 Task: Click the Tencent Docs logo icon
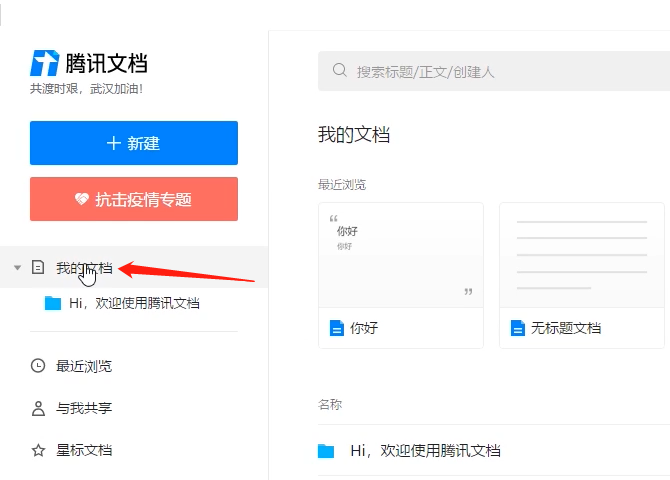(x=44, y=63)
